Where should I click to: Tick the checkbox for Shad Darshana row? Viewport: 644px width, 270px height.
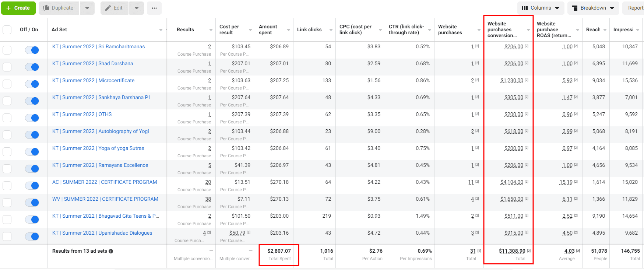(7, 67)
